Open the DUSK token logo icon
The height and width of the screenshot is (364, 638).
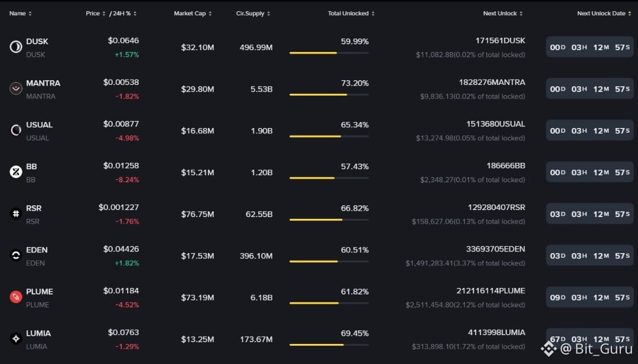[16, 47]
